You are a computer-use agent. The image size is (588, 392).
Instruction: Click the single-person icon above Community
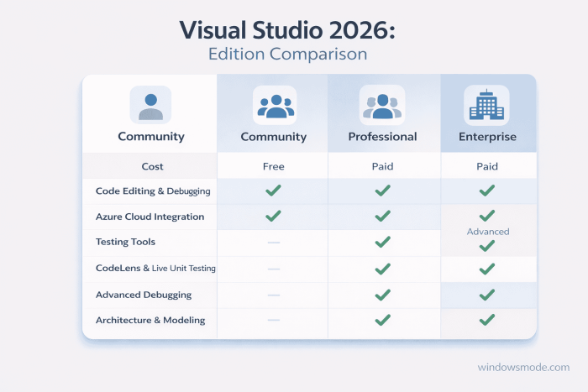(150, 105)
